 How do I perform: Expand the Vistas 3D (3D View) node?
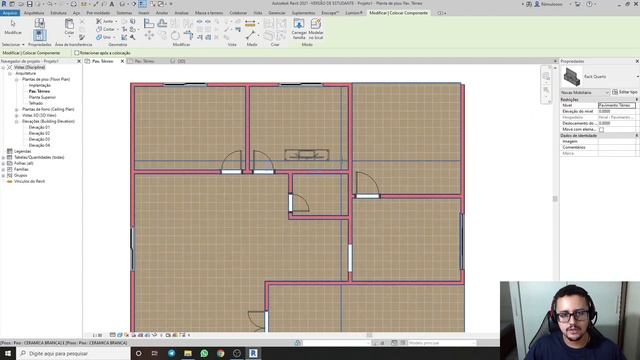pyautogui.click(x=17, y=116)
